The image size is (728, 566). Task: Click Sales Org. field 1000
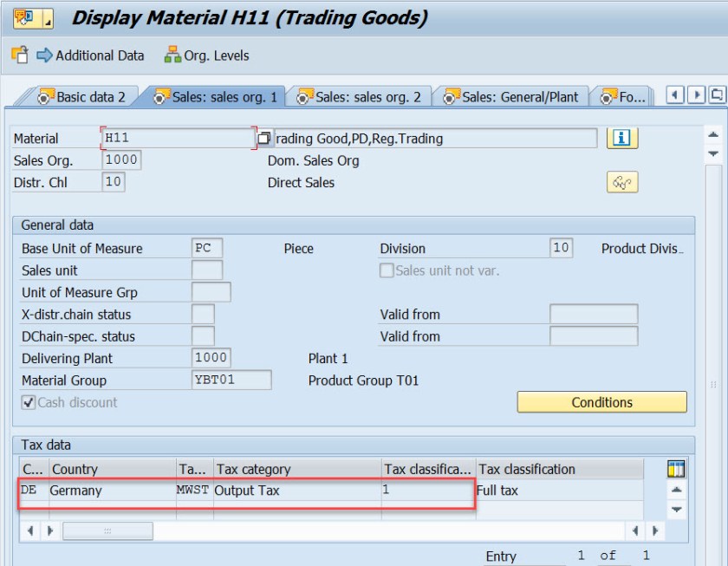click(x=121, y=160)
